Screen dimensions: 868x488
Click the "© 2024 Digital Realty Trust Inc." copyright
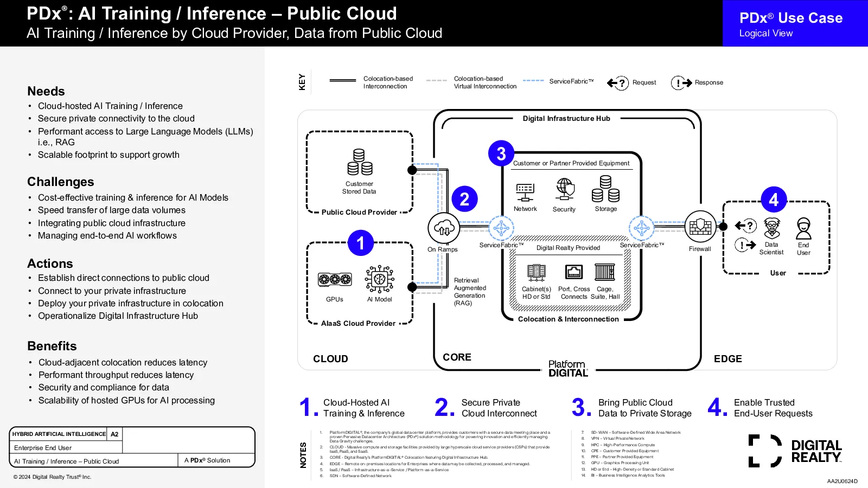coord(53,477)
